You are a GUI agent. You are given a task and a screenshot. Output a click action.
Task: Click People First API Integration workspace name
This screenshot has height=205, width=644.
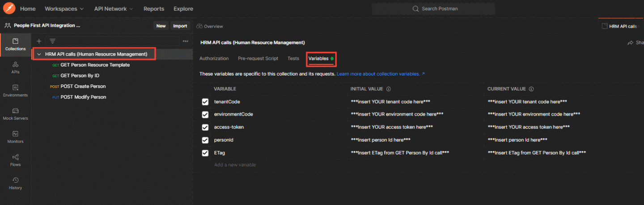pos(47,25)
